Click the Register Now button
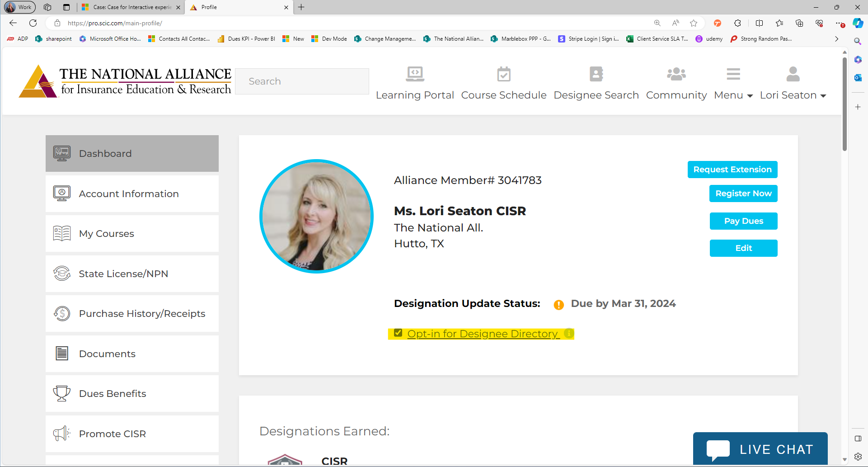 click(x=743, y=193)
